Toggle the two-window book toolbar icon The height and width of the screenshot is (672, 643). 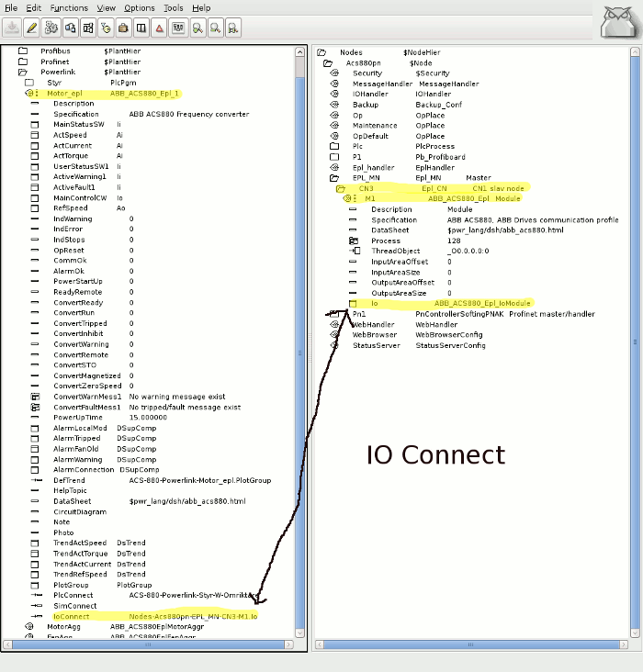(x=141, y=28)
